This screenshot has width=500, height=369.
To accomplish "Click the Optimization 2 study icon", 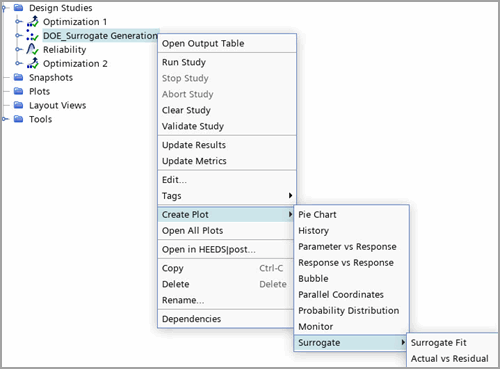I will click(x=33, y=63).
